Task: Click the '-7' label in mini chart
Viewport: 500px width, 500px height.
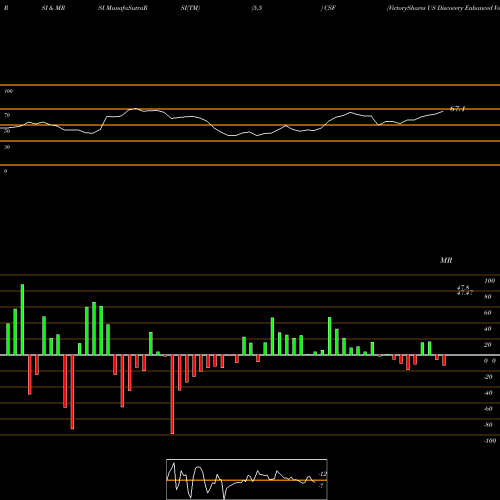Action: tap(321, 486)
